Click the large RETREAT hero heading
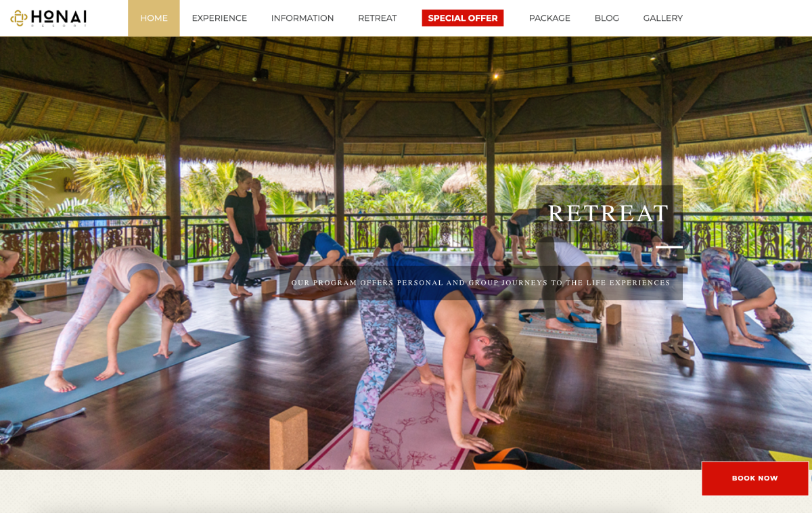The width and height of the screenshot is (812, 513). pos(608,213)
